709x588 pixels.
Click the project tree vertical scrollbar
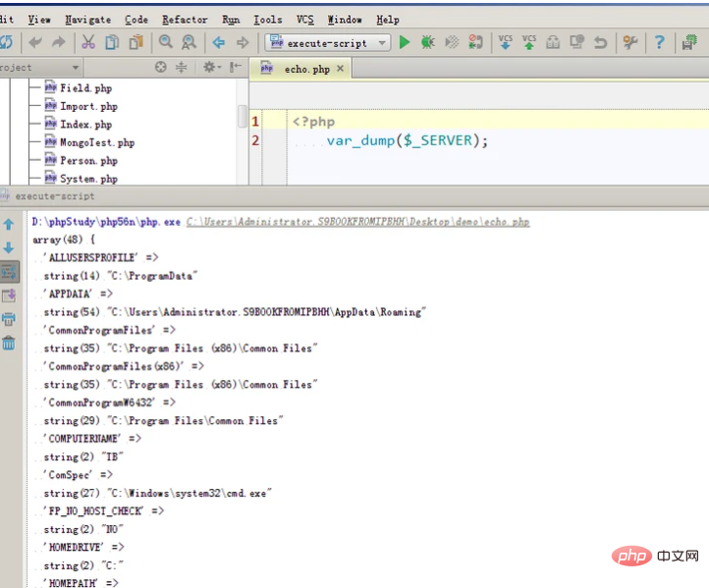tap(243, 117)
